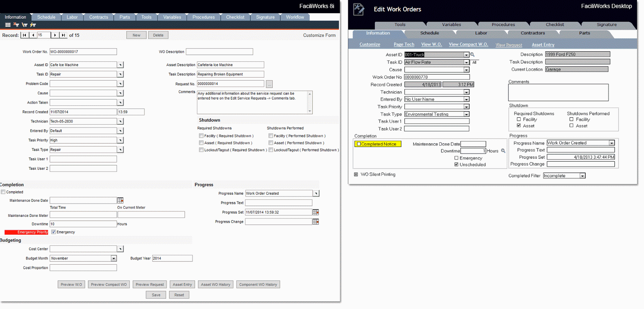This screenshot has width=644, height=309.
Task: Click the red Emergency Priority label
Action: 27,232
